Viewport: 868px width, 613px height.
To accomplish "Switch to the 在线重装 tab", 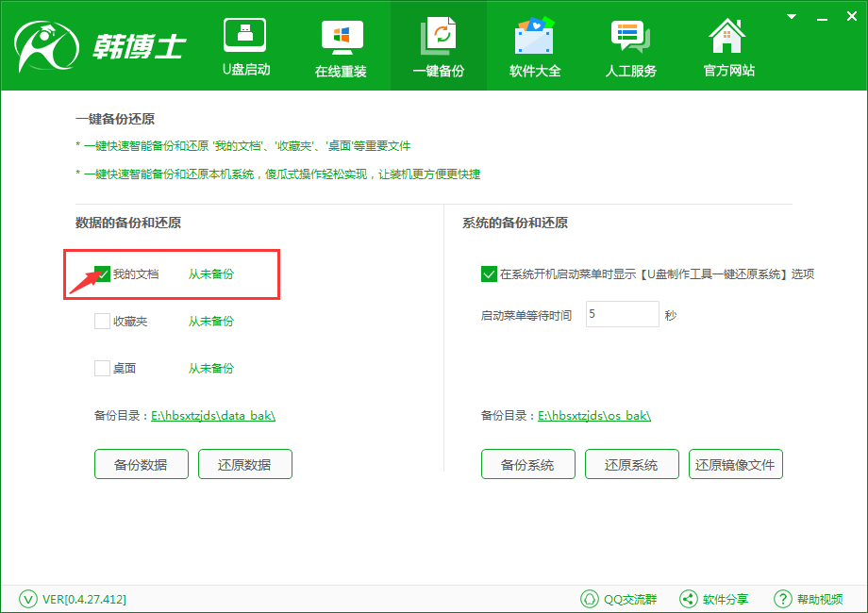I will 342,42.
